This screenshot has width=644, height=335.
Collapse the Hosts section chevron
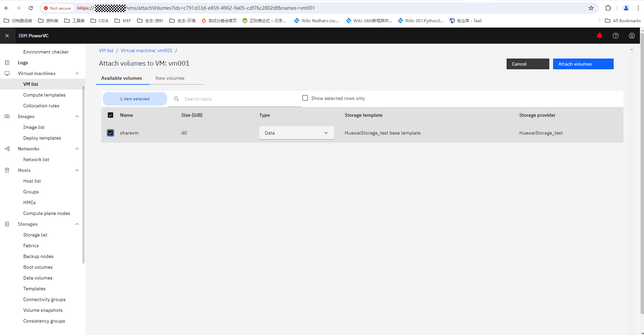(77, 170)
